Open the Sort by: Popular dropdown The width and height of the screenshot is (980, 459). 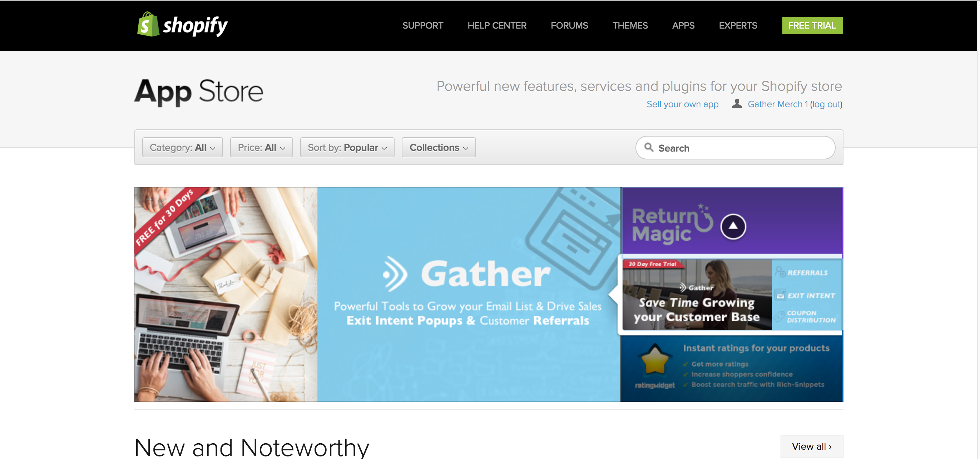coord(347,147)
